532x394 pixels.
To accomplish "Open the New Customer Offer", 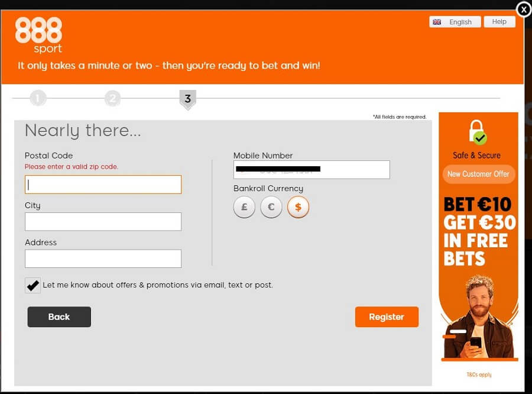I will point(478,175).
